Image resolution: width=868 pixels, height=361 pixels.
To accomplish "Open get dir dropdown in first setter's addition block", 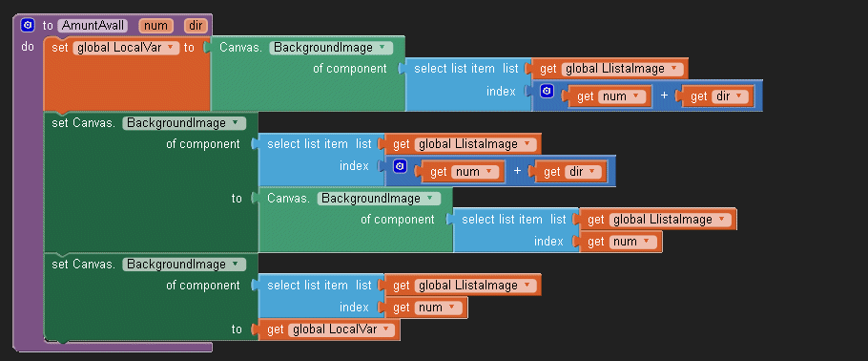I will [x=583, y=172].
